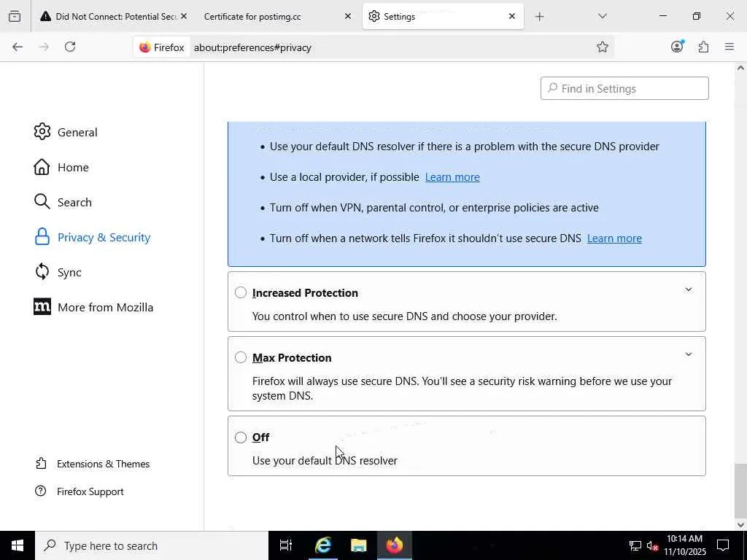This screenshot has width=747, height=560.
Task: Open the Extensions puzzle icon
Action: pyautogui.click(x=703, y=47)
